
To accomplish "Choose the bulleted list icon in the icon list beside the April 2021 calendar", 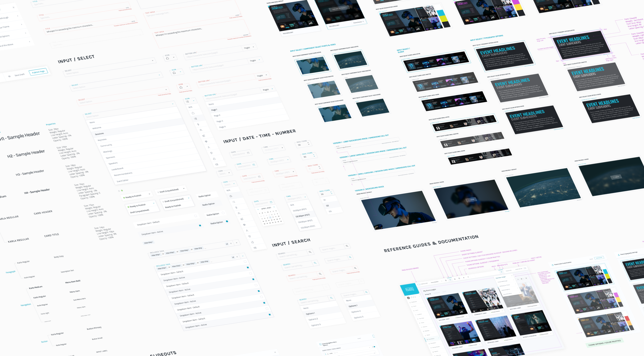I will (x=234, y=202).
